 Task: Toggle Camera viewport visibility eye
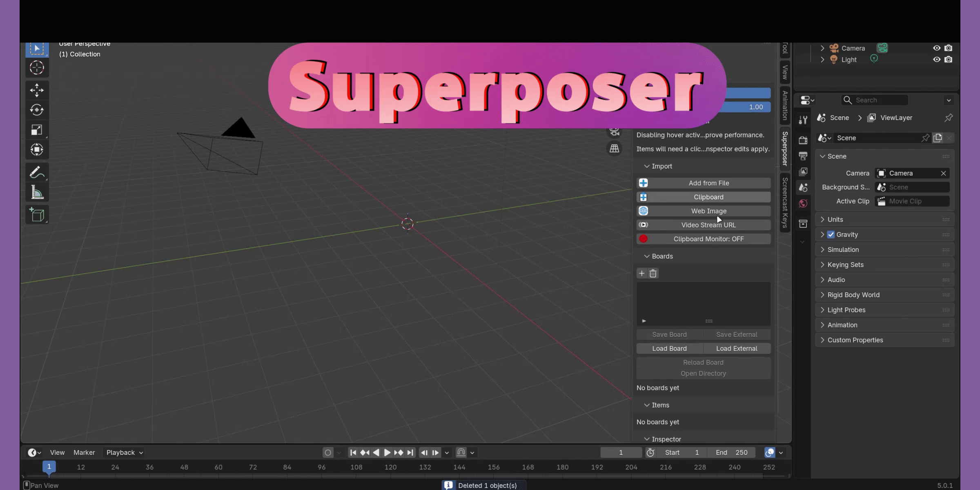pos(937,48)
